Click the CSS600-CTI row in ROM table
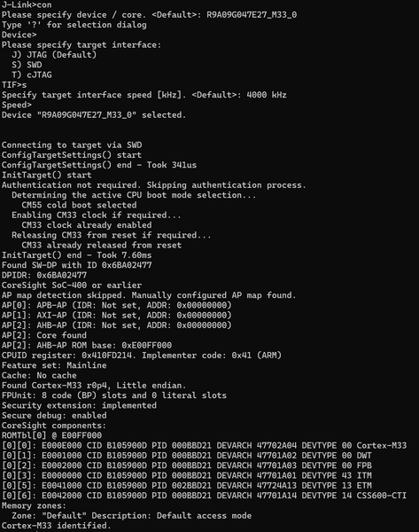 (x=204, y=496)
